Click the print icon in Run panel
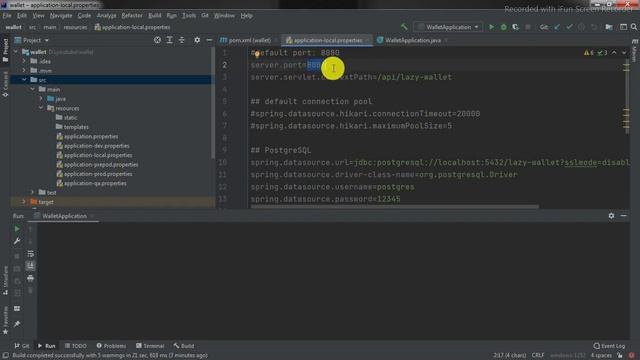Viewport: 640px width, 360px height. [x=30, y=278]
